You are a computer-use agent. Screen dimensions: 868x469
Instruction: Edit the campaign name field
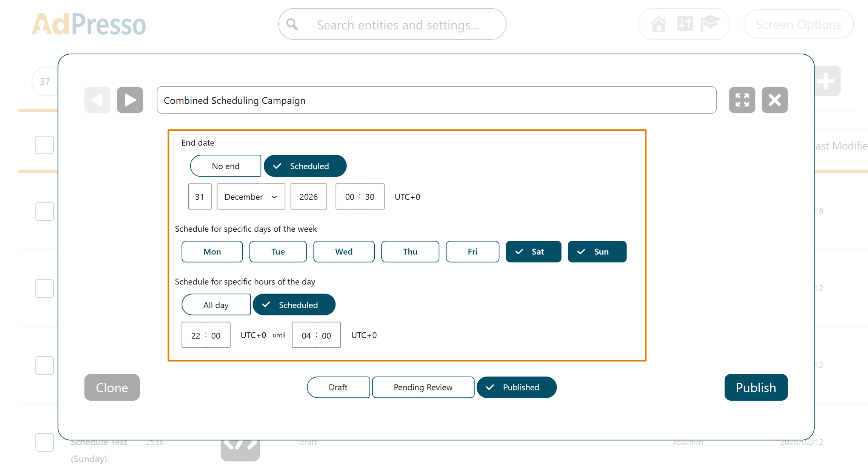point(436,100)
